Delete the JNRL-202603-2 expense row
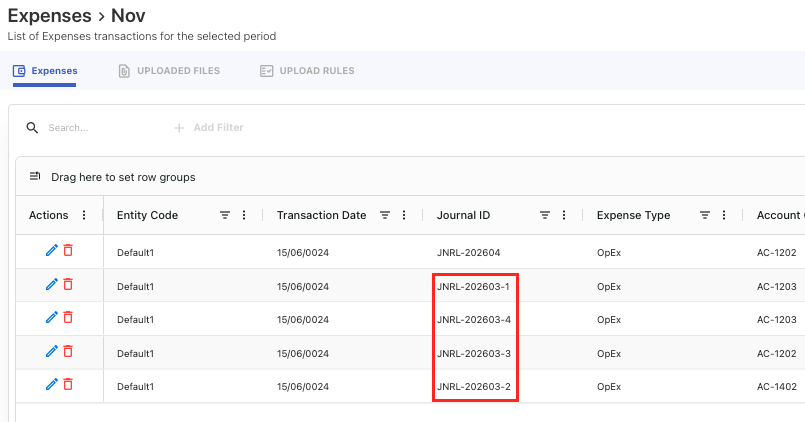The width and height of the screenshot is (805, 422). point(68,384)
